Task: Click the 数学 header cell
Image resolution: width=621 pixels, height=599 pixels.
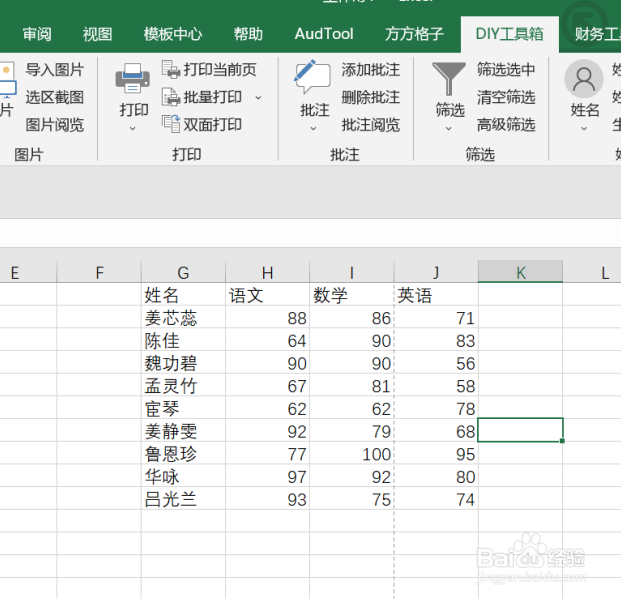Action: click(352, 294)
